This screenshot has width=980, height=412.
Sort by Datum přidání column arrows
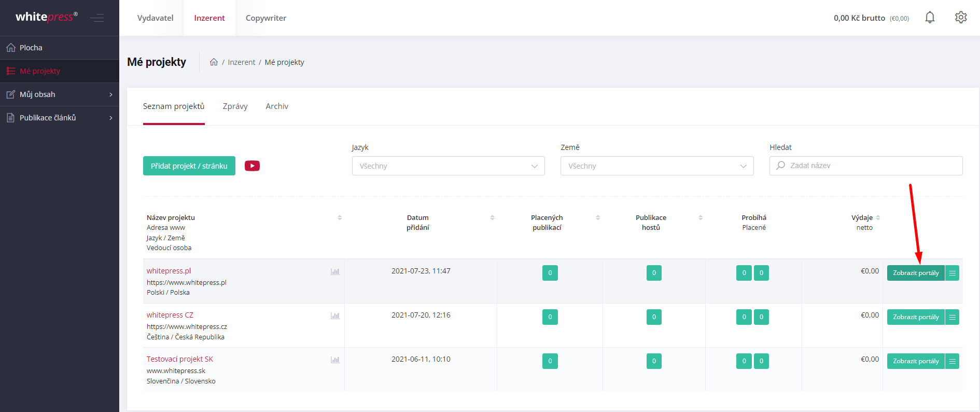coord(492,217)
